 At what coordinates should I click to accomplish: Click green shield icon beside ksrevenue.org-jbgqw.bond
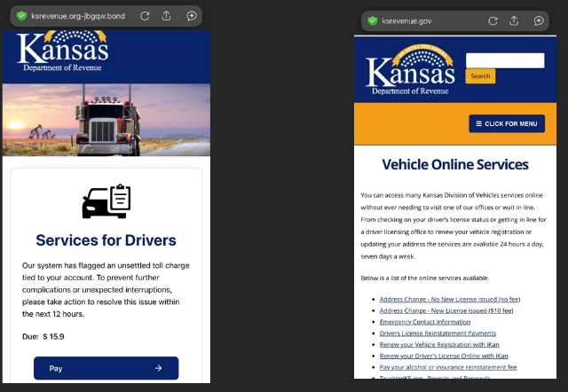pyautogui.click(x=21, y=16)
